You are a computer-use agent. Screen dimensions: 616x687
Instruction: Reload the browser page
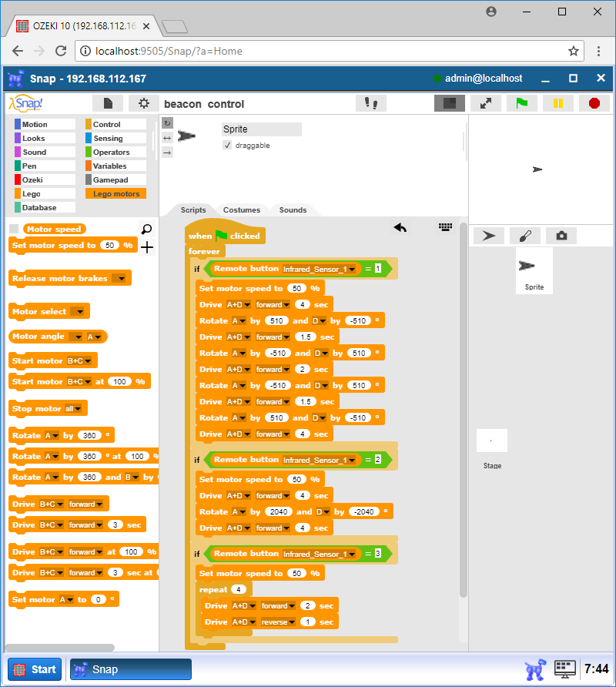pos(61,51)
